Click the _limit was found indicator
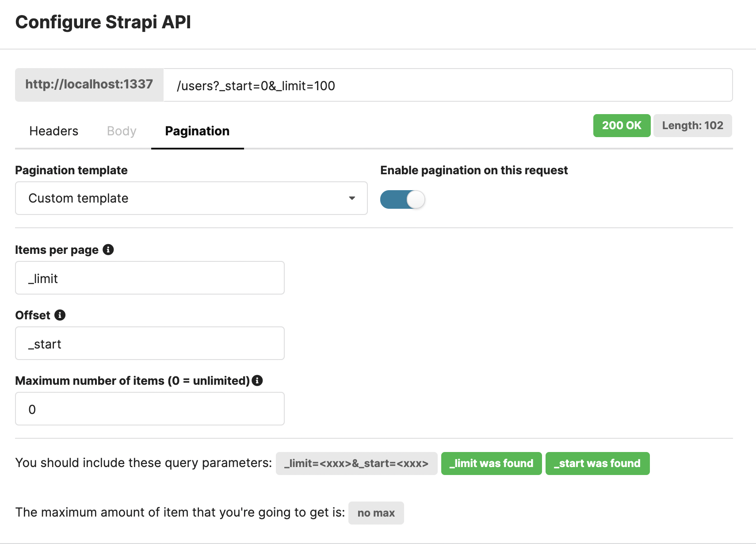Screen dimensions: 756x544 tap(491, 464)
